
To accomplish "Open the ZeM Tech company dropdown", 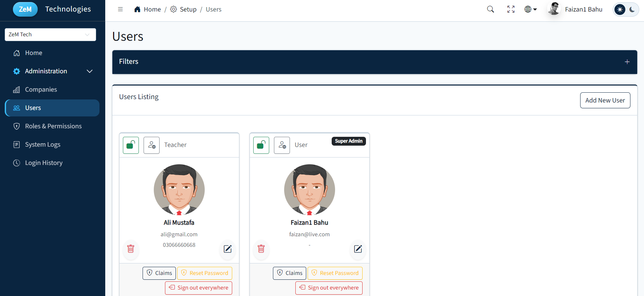I will (x=50, y=35).
